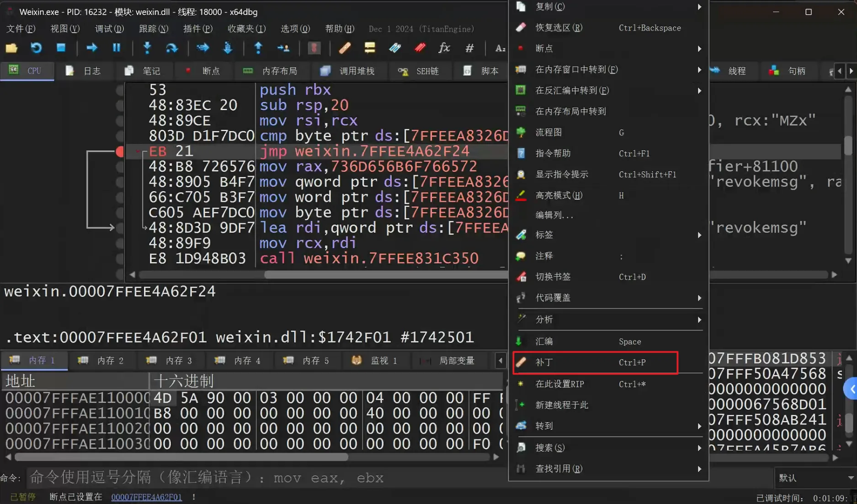
Task: Choose 流程图 from context menu
Action: click(609, 133)
